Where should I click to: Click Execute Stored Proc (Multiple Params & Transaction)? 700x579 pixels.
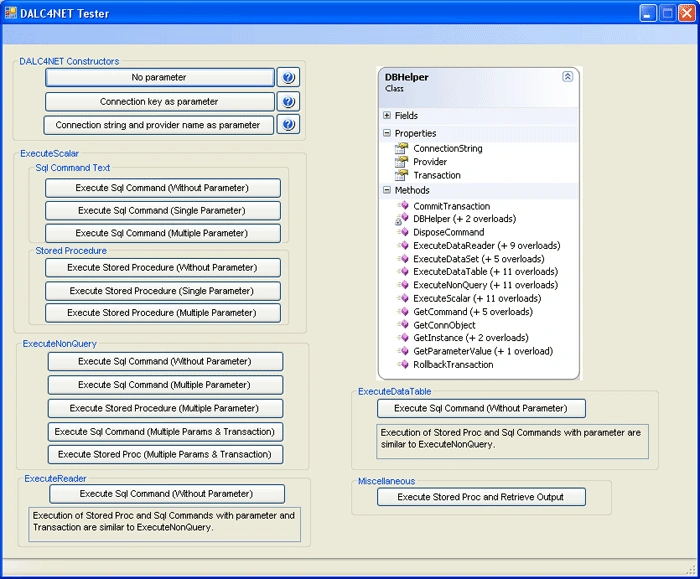165,454
